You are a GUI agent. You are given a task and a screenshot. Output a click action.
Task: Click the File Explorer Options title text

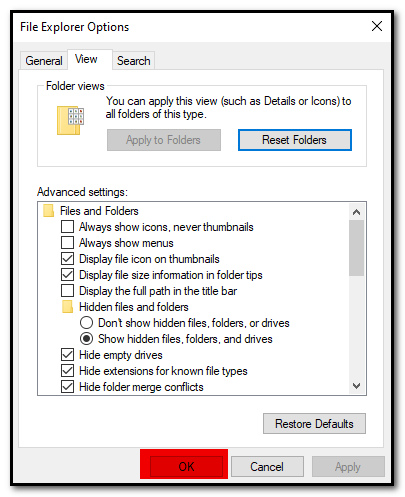coord(74,27)
